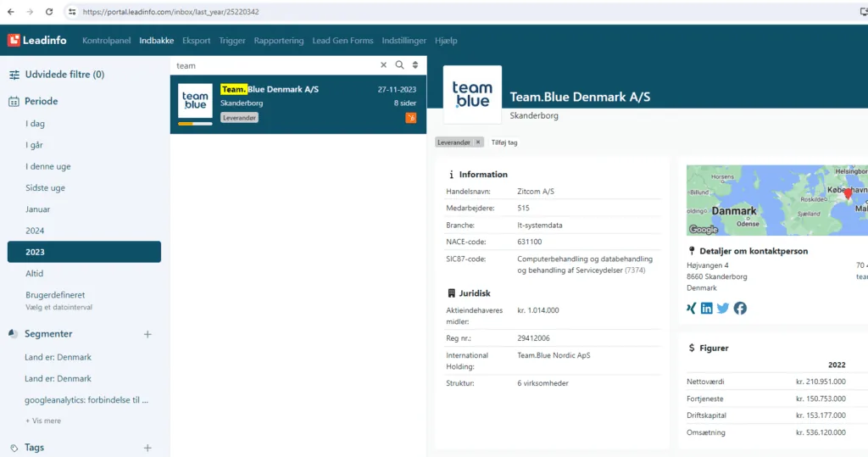
Task: Click the Reg nr. value 29412006
Action: point(533,338)
